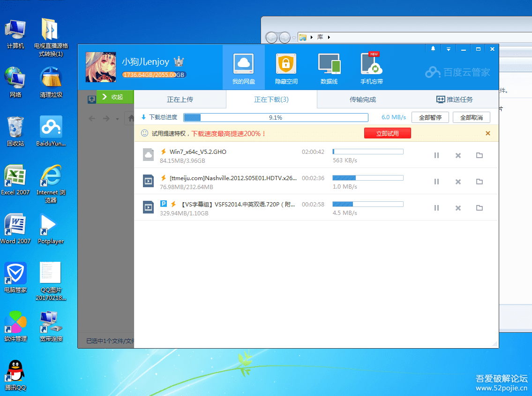Pause the Nashville.2012.S05E01 download

pos(437,182)
